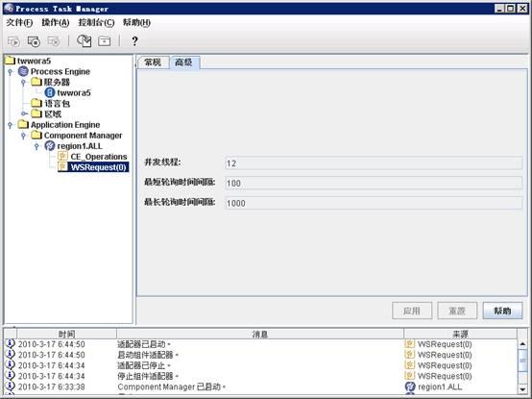
Task: Click the start toolbar icon
Action: click(13, 41)
